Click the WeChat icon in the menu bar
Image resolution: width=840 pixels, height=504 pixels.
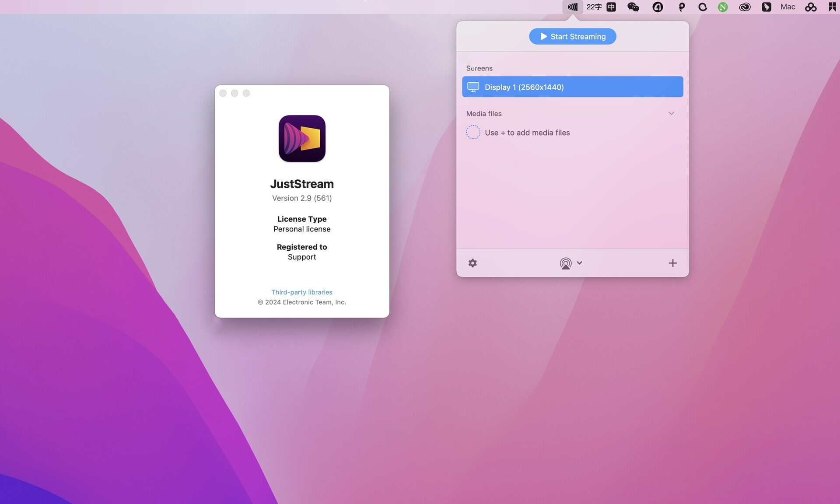633,7
